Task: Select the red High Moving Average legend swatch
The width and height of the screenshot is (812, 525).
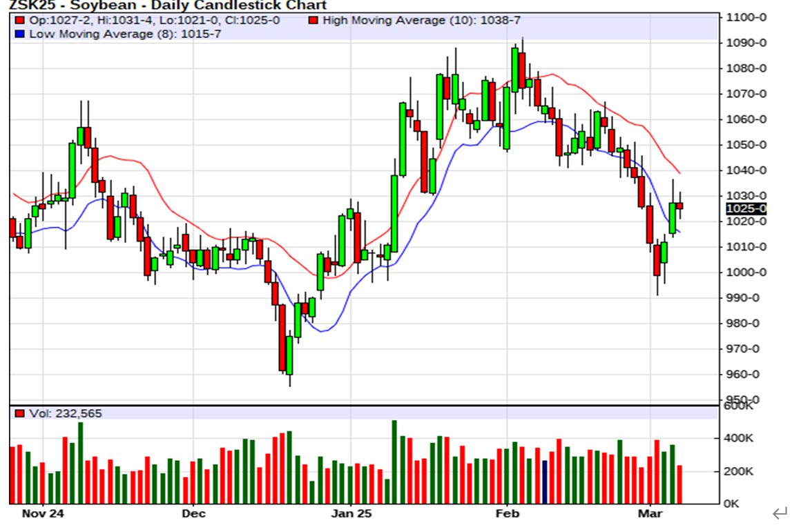Action: click(313, 21)
